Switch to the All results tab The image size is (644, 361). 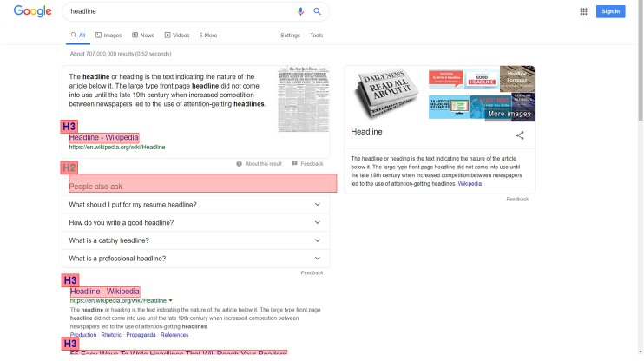tap(78, 36)
